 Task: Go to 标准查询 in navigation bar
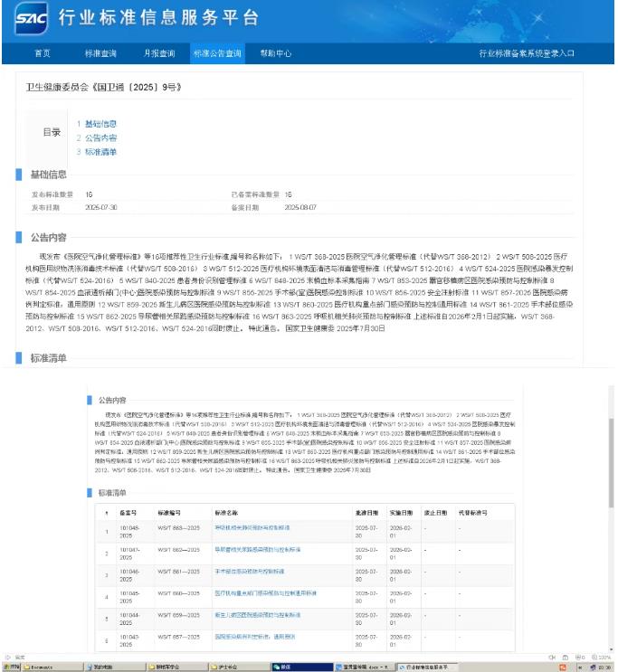(100, 53)
